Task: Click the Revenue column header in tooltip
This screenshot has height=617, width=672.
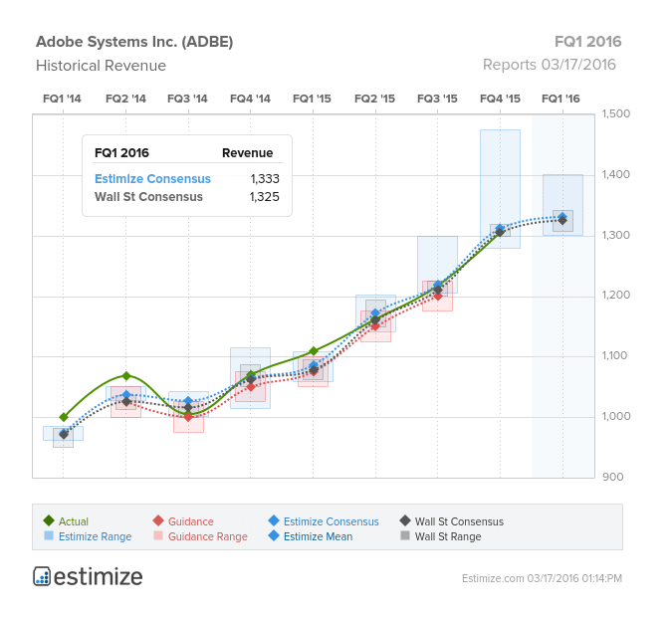Action: pyautogui.click(x=247, y=153)
